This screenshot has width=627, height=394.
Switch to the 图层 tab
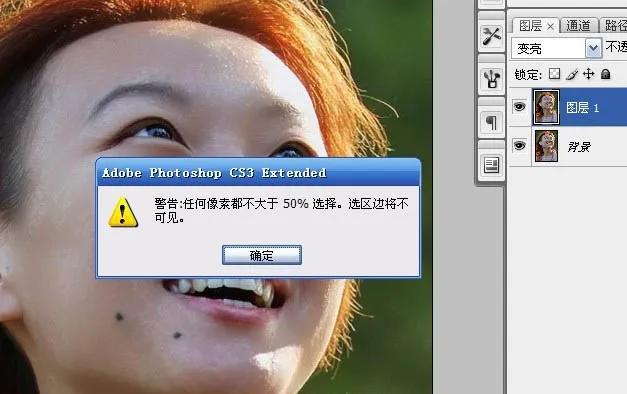pos(530,26)
